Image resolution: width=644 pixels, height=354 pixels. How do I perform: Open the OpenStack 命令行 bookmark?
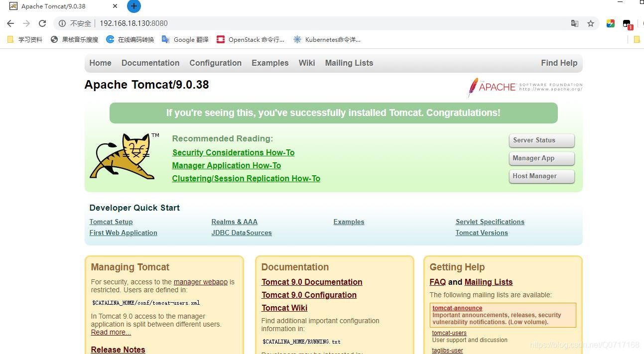coord(251,39)
